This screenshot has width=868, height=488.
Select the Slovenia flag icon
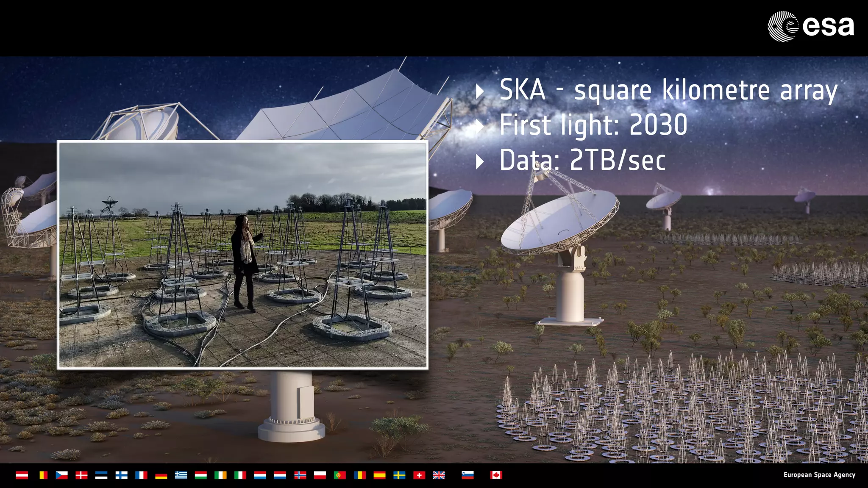(x=467, y=475)
